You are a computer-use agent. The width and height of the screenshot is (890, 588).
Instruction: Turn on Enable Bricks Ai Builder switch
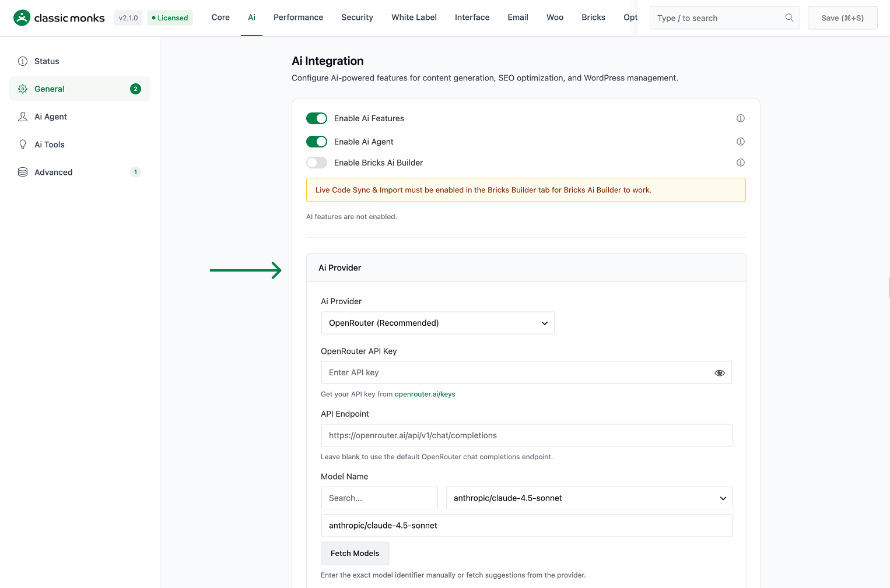[317, 163]
